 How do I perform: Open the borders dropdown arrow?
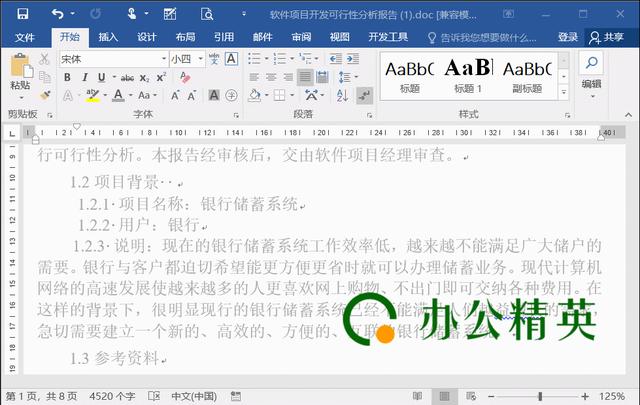[292, 96]
